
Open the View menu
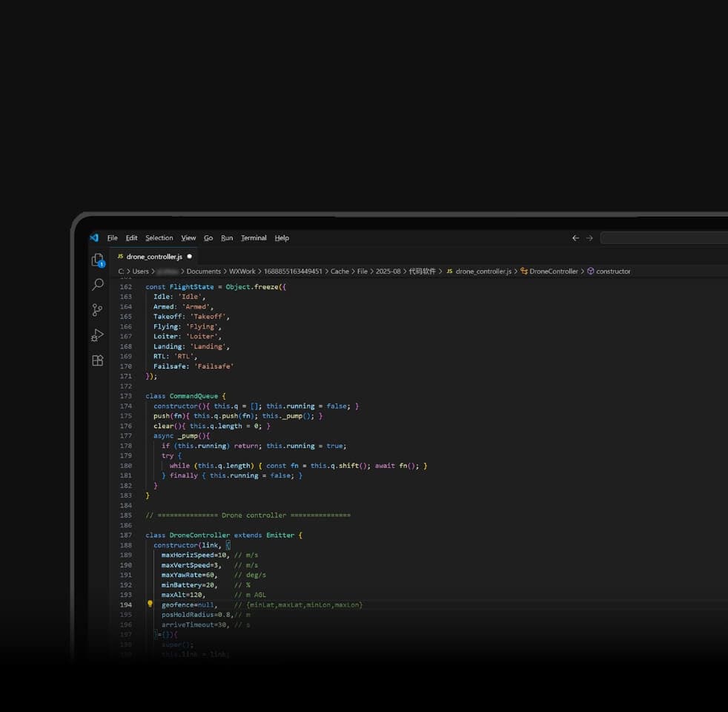tap(188, 238)
